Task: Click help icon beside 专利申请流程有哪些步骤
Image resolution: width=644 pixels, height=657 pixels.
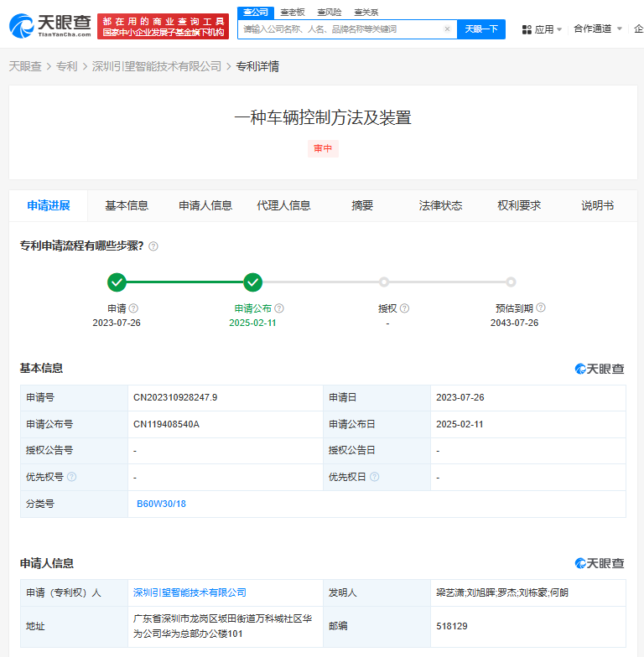Action: pos(153,246)
